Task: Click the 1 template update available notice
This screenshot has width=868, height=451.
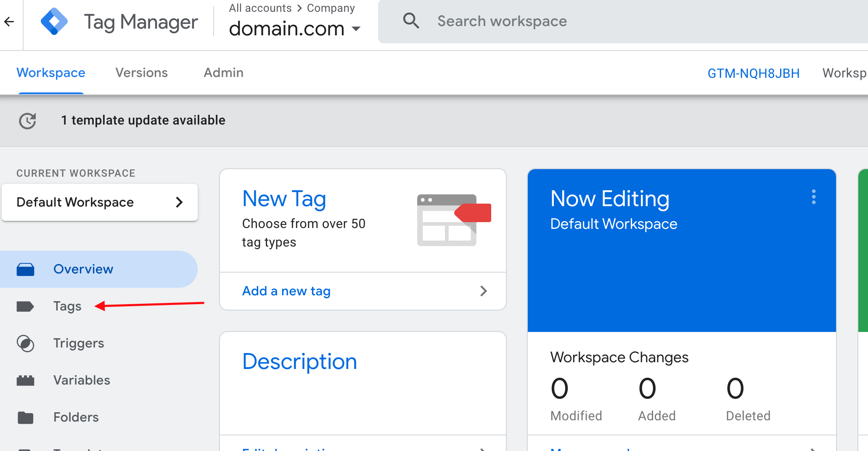Action: [x=143, y=120]
